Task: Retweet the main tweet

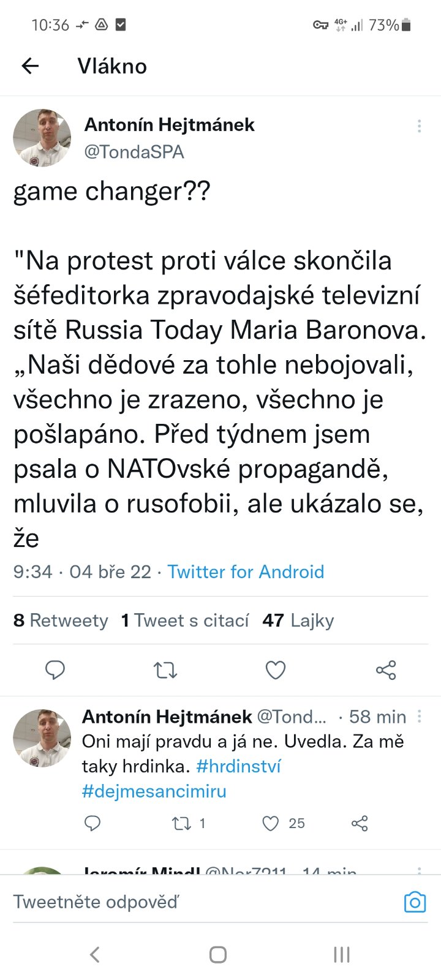Action: (x=165, y=670)
